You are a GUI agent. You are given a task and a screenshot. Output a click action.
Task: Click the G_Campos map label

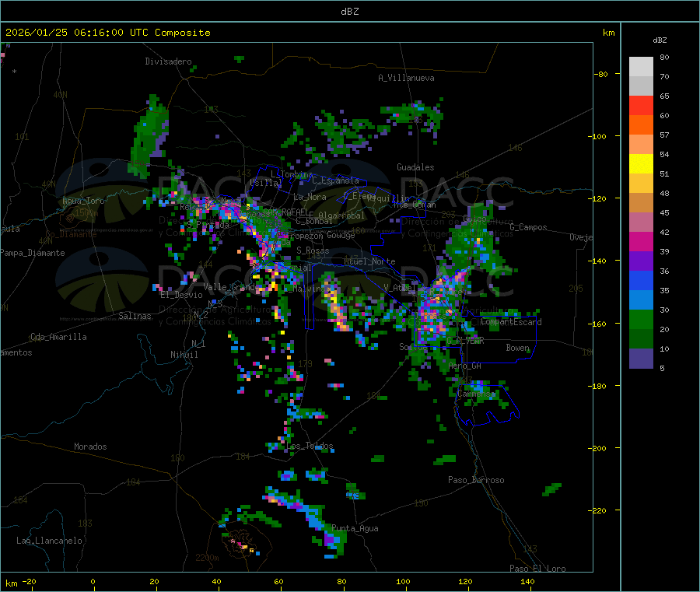click(528, 227)
